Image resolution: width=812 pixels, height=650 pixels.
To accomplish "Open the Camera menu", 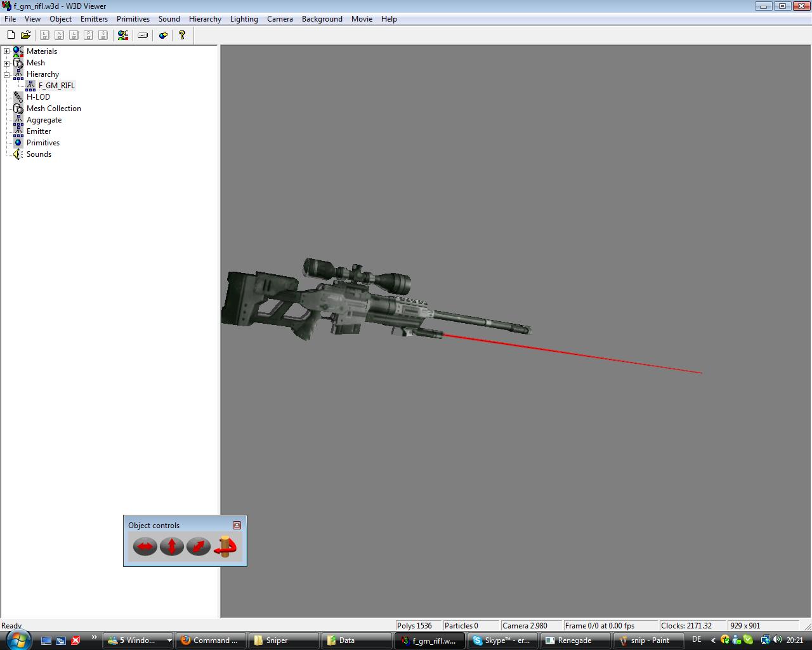I will click(x=280, y=19).
